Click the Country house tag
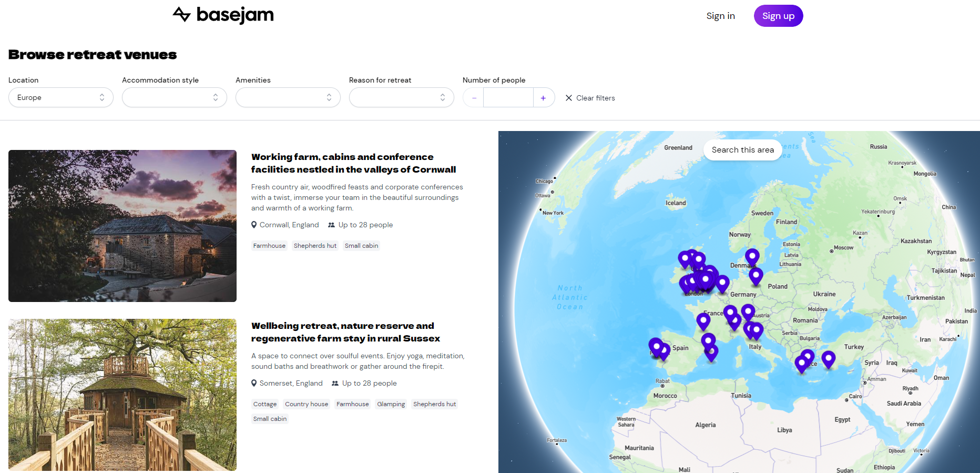 coord(307,404)
